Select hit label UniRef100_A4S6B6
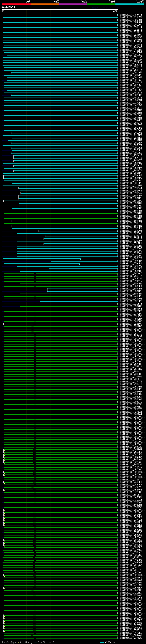146x644 pixels. 131,50
